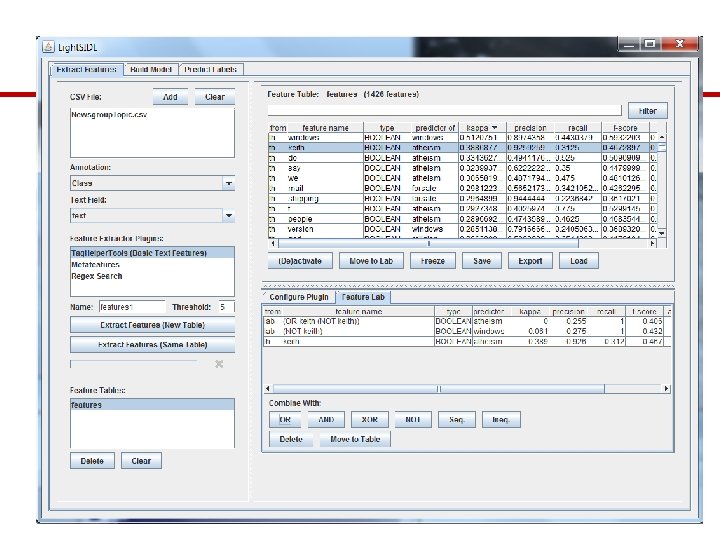Open the Configure Plugin tab
The image size is (720, 540).
coord(298,297)
